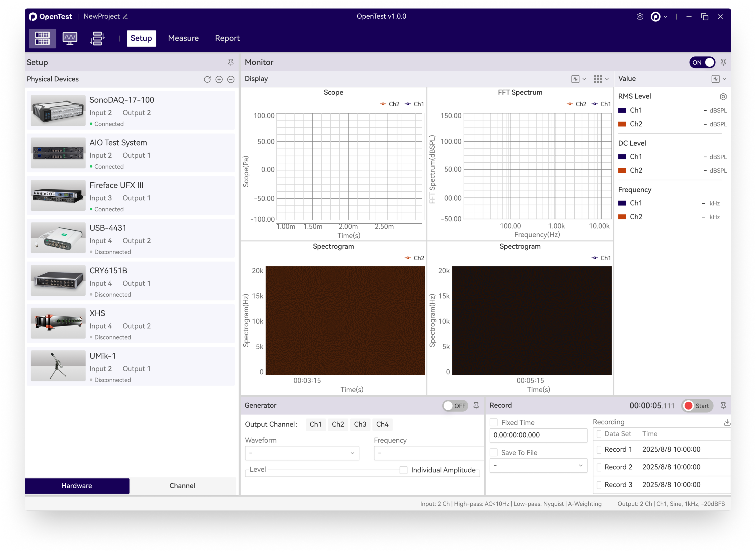The image size is (756, 552).
Task: Turn off the Monitor ON switch
Action: tap(702, 62)
